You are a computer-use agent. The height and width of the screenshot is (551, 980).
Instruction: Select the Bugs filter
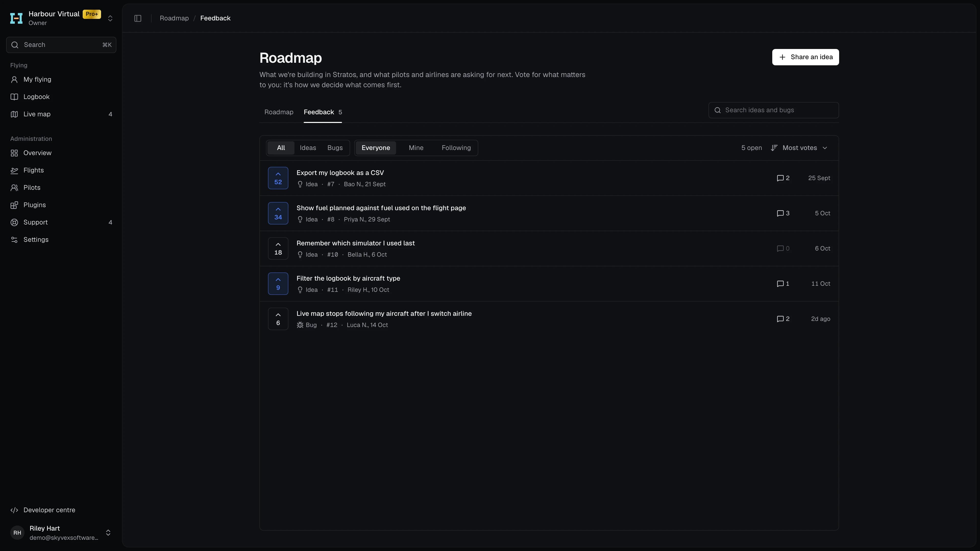tap(335, 148)
